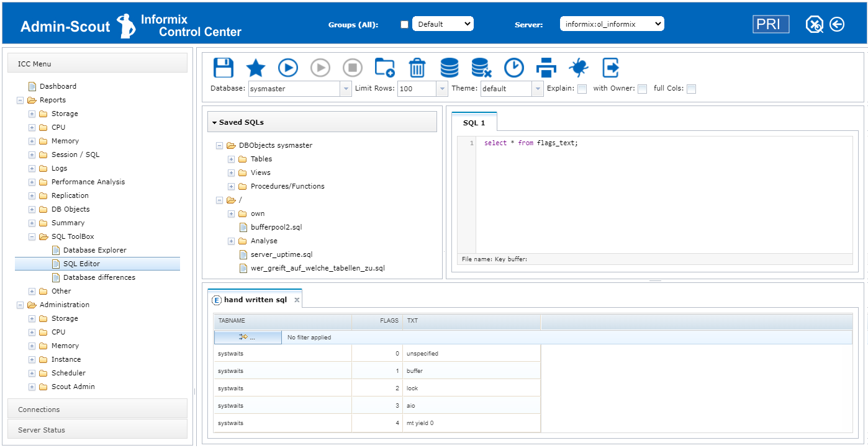Expand the Procedures/Functions folder

click(x=232, y=186)
